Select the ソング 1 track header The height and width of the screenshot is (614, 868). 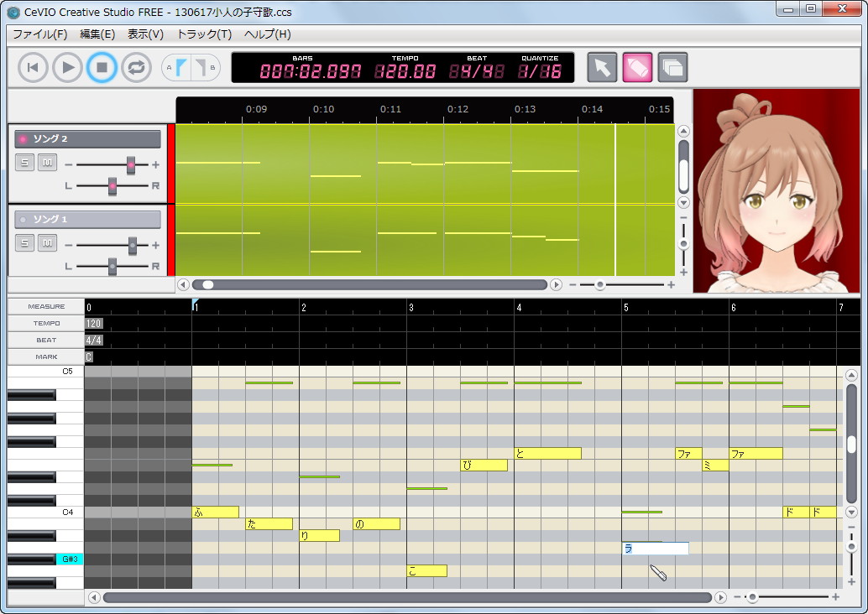tap(86, 219)
